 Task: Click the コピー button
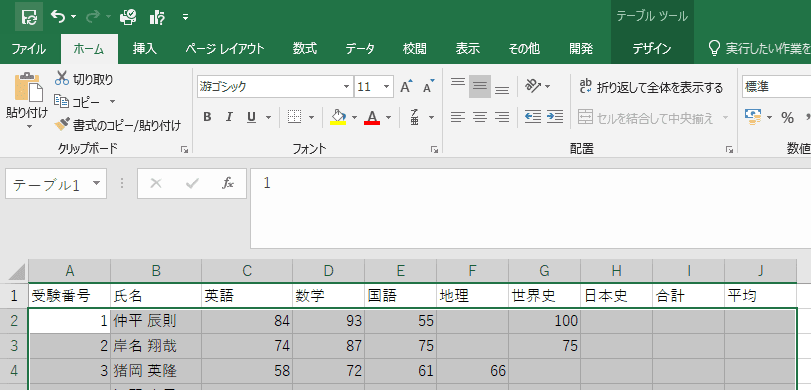pos(78,102)
